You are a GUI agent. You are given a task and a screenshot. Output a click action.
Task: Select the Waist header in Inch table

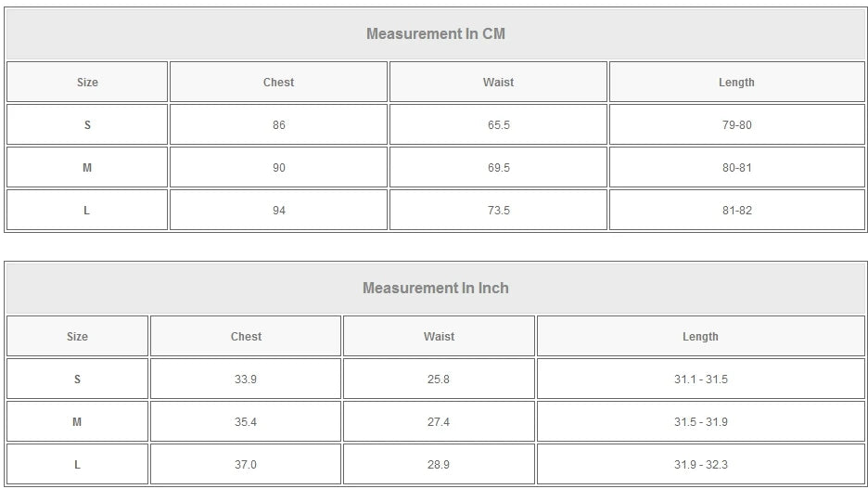(x=439, y=337)
